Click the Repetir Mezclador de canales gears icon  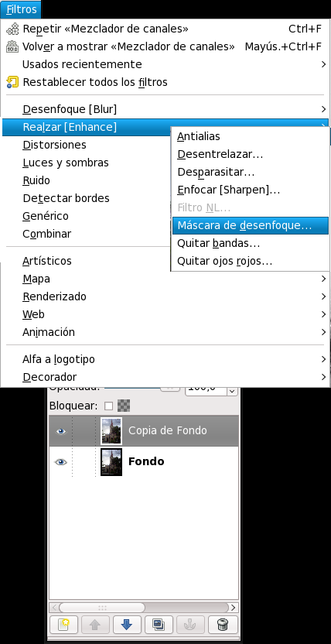[x=12, y=29]
